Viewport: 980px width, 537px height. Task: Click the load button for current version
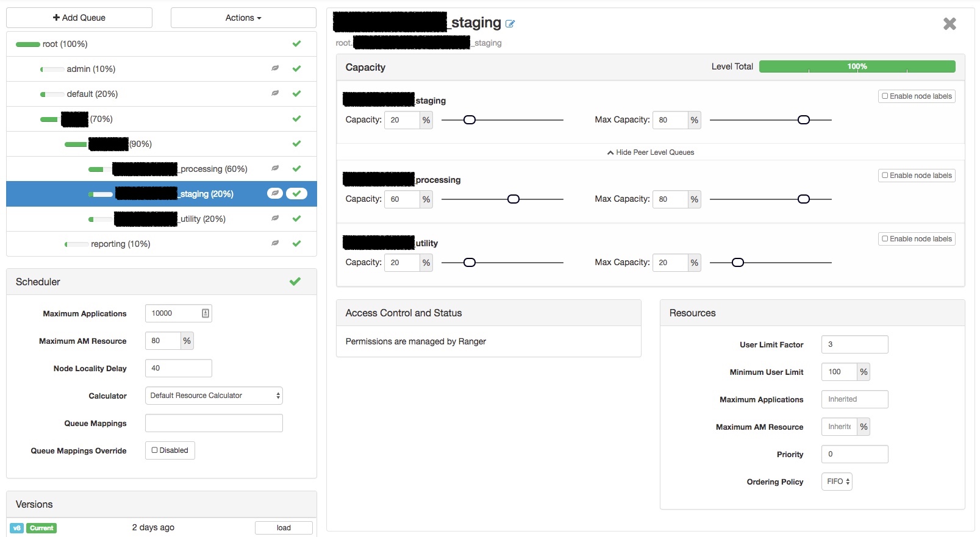click(x=284, y=528)
